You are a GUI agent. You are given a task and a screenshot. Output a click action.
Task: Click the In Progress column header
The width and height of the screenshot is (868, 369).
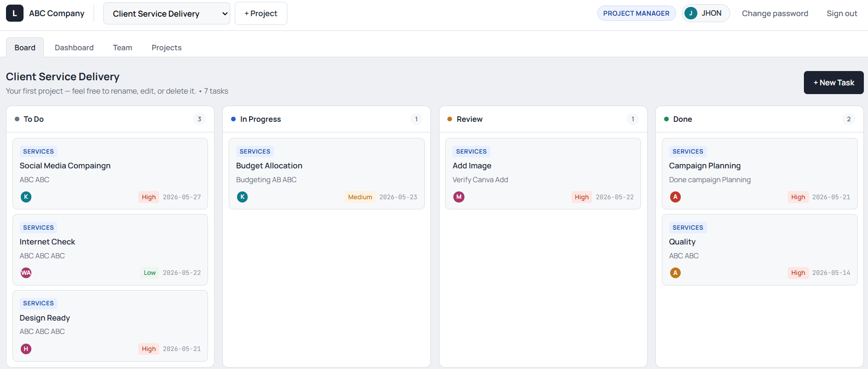(327, 119)
